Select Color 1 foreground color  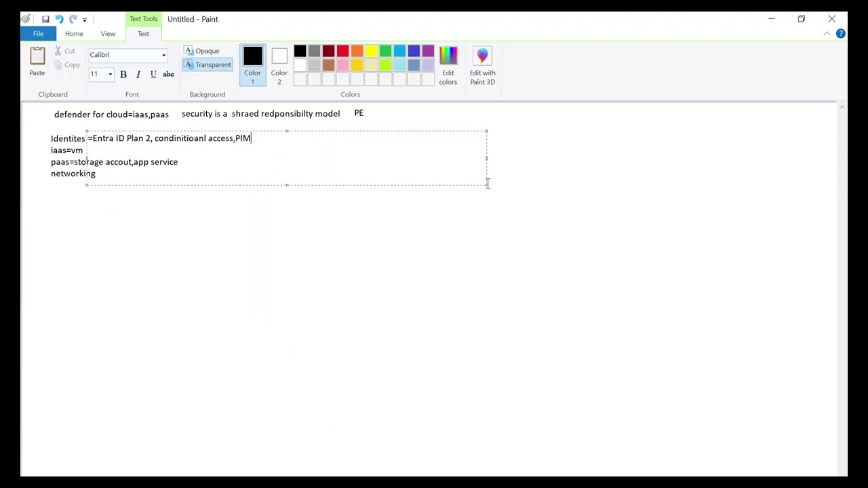(252, 66)
